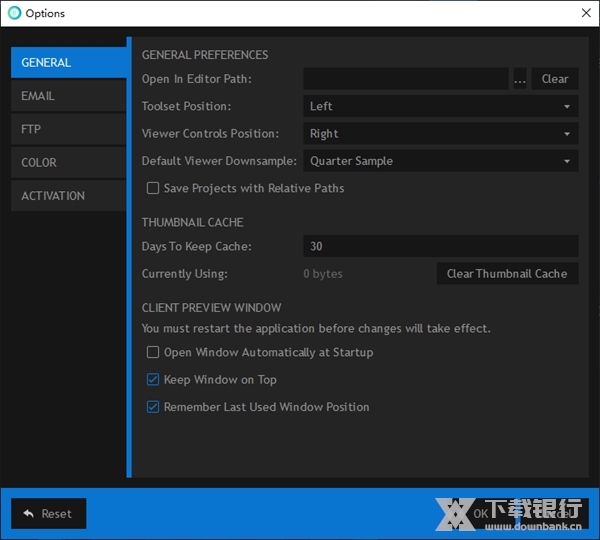The image size is (600, 540).
Task: Open Default Viewer Downsample dropdown
Action: click(440, 161)
